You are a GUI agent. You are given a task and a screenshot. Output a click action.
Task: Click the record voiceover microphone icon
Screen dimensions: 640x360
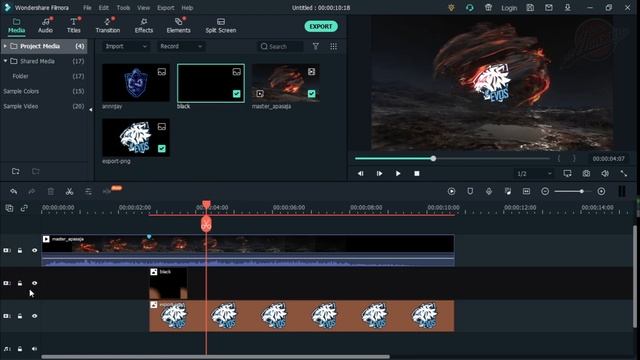pyautogui.click(x=489, y=191)
